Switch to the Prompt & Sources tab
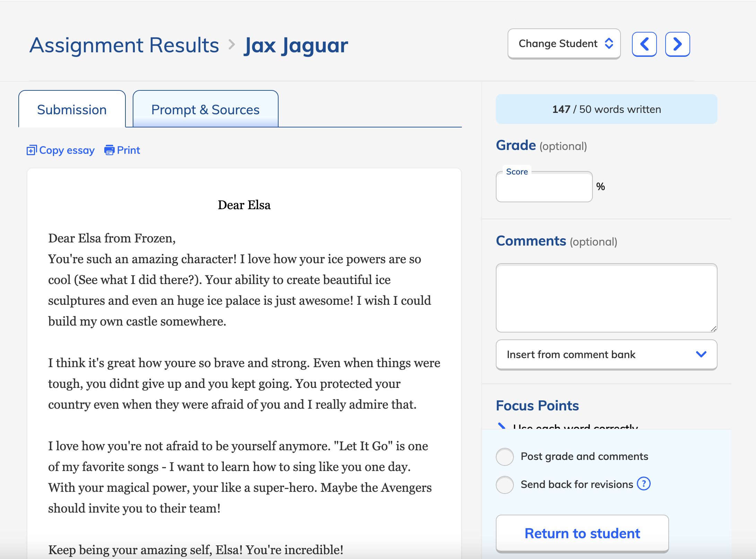This screenshot has width=756, height=559. (205, 109)
